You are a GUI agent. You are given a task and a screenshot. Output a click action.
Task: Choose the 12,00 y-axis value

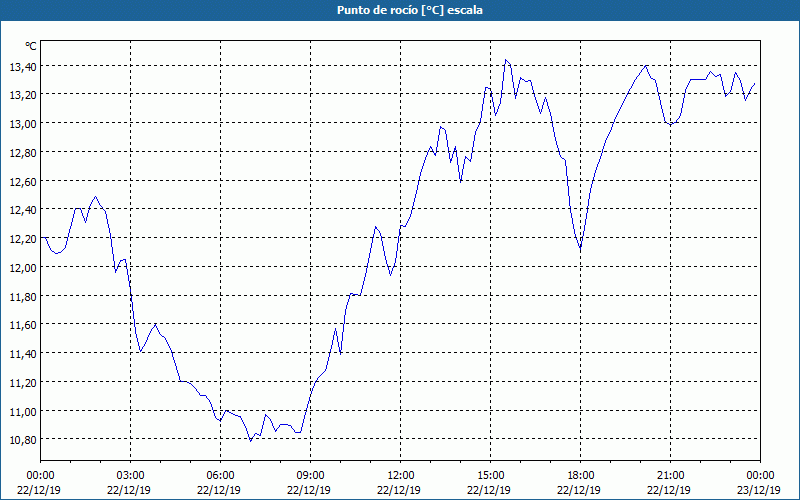[22, 267]
